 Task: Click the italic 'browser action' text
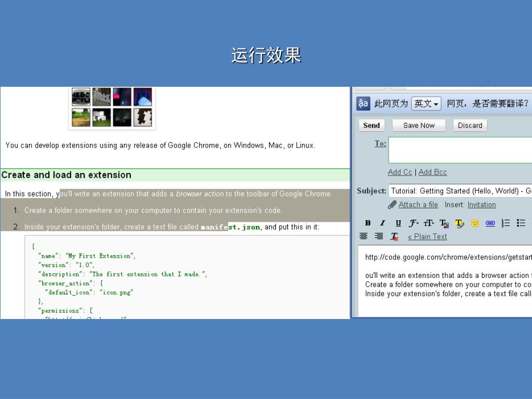(x=200, y=194)
